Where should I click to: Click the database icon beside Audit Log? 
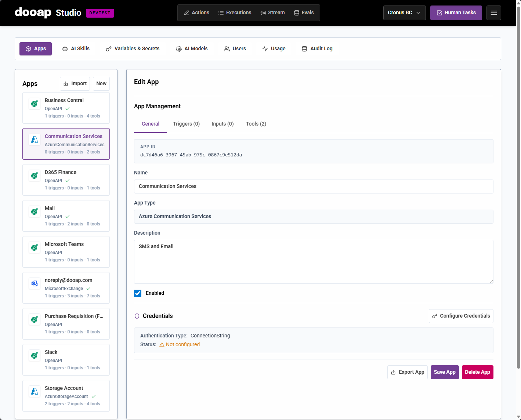click(x=304, y=49)
